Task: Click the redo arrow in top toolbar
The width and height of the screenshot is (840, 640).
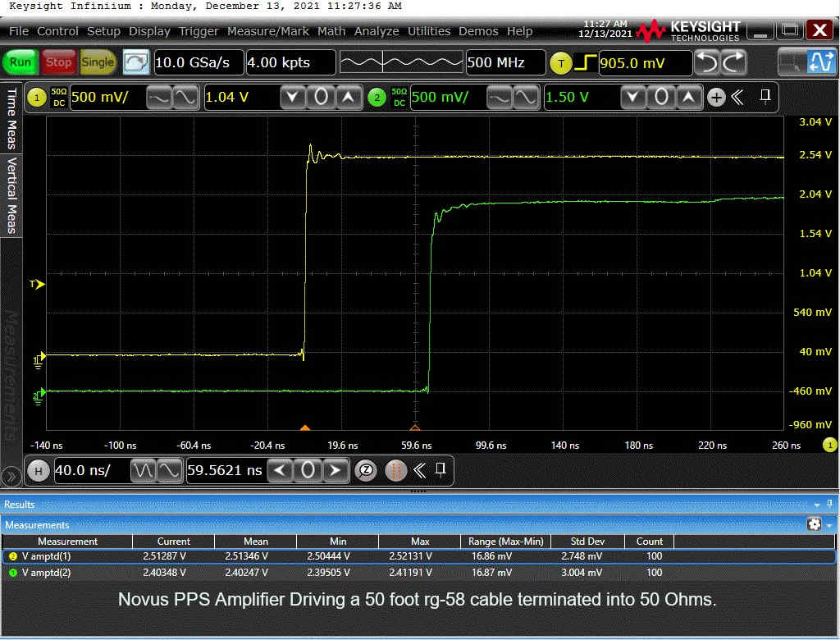Action: [733, 62]
